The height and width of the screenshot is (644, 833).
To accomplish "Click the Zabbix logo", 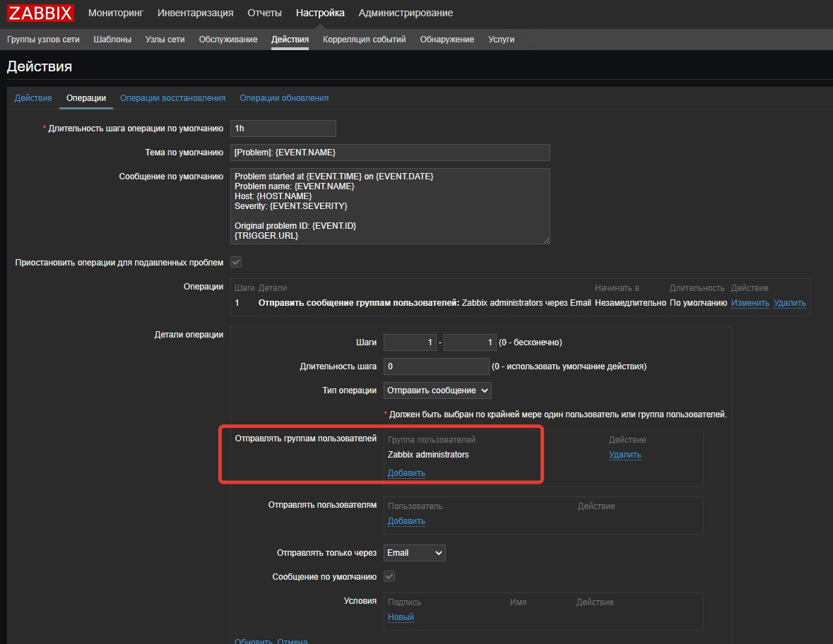I will pos(40,13).
